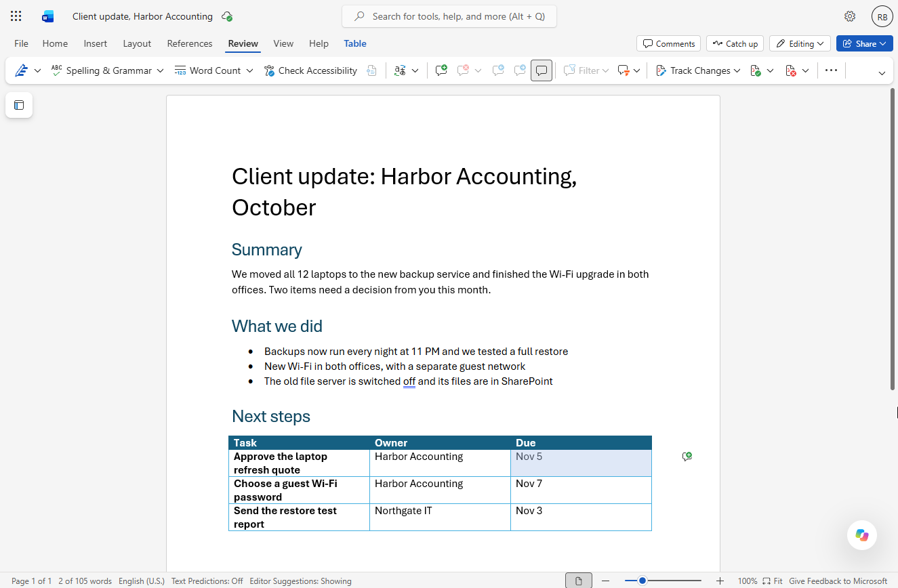The image size is (898, 588).
Task: Switch to the Home tab
Action: click(x=55, y=43)
